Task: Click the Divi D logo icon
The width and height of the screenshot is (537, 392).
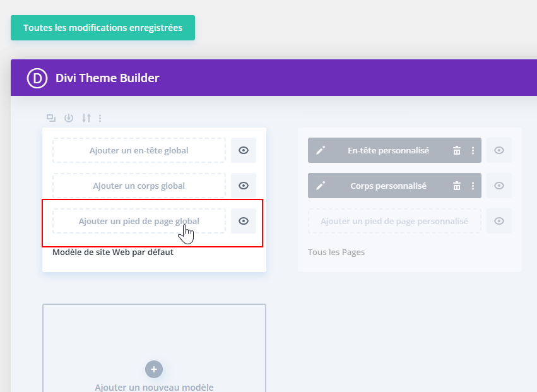Action: (37, 78)
